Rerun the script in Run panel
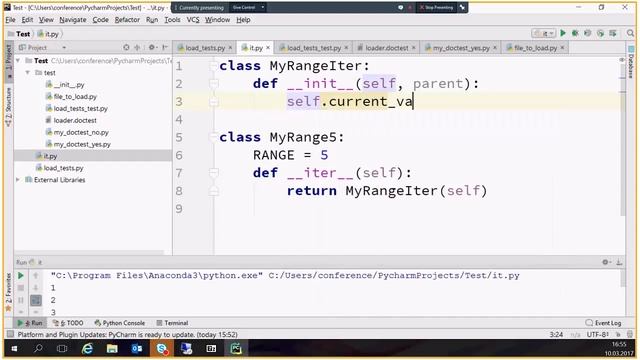640x360 pixels. coord(20,276)
